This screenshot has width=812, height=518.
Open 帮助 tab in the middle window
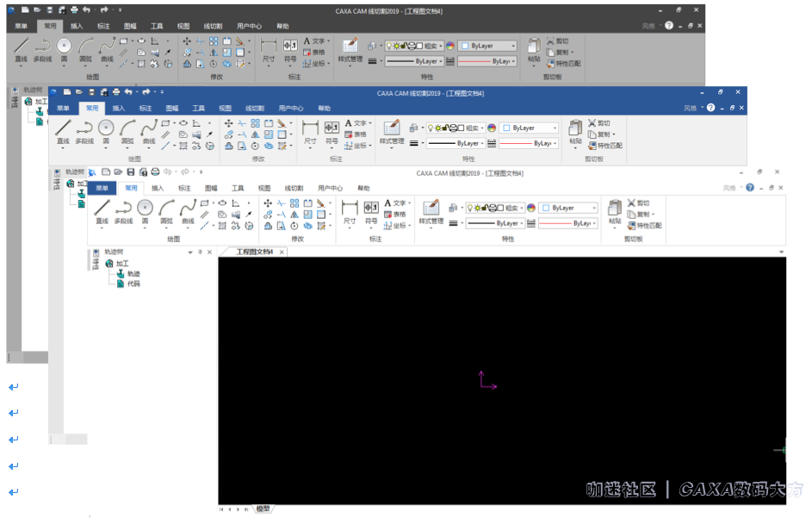(324, 109)
